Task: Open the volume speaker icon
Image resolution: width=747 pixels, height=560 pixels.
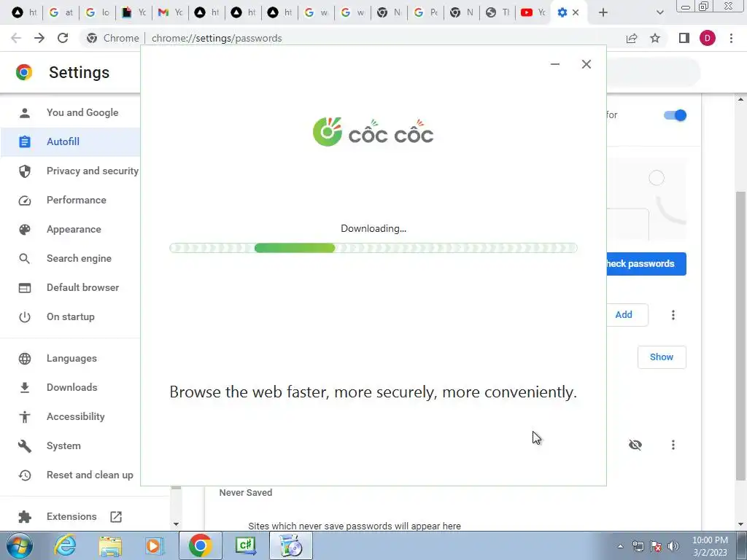Action: pos(673,546)
